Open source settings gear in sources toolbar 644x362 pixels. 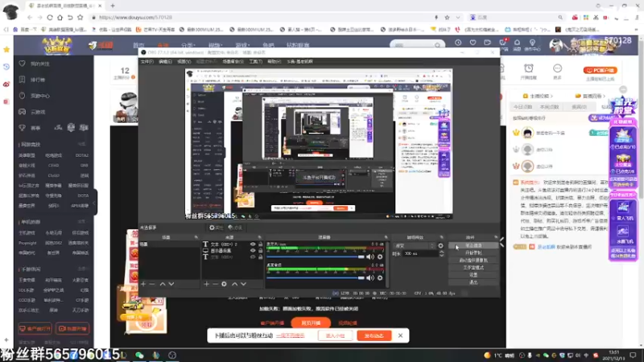pos(224,284)
